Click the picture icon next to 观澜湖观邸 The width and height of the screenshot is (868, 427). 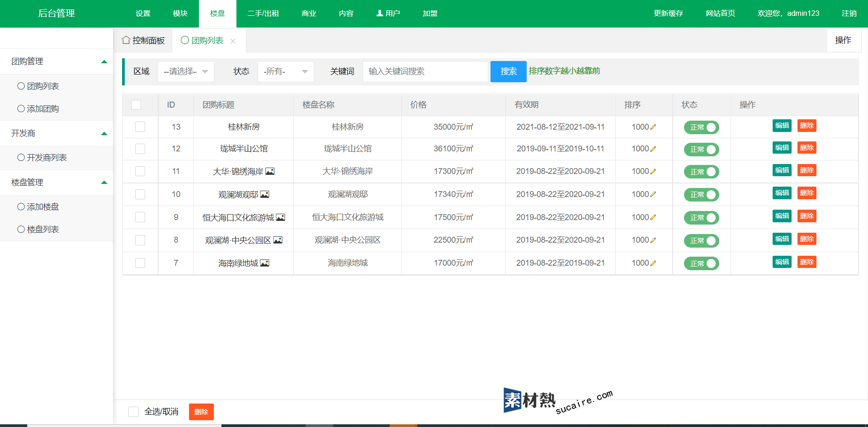coord(265,194)
